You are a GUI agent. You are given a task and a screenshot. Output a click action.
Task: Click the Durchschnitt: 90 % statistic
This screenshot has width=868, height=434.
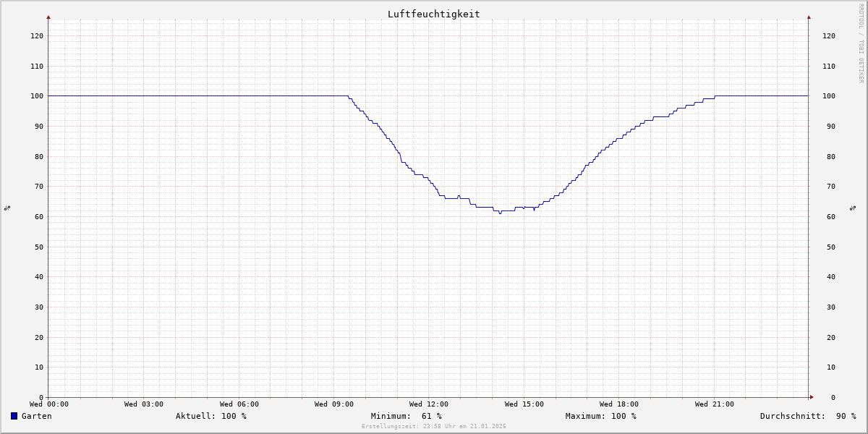(807, 416)
